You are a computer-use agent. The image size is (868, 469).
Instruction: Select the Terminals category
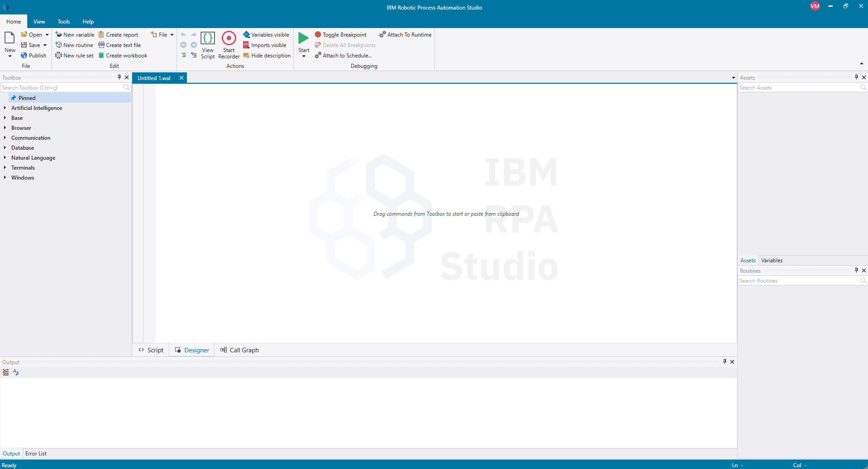point(23,168)
